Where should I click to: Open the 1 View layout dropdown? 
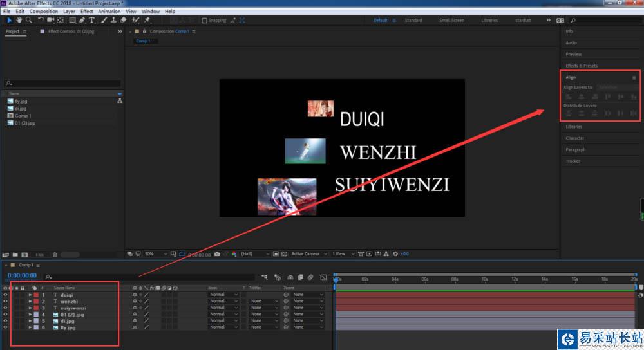(x=343, y=254)
